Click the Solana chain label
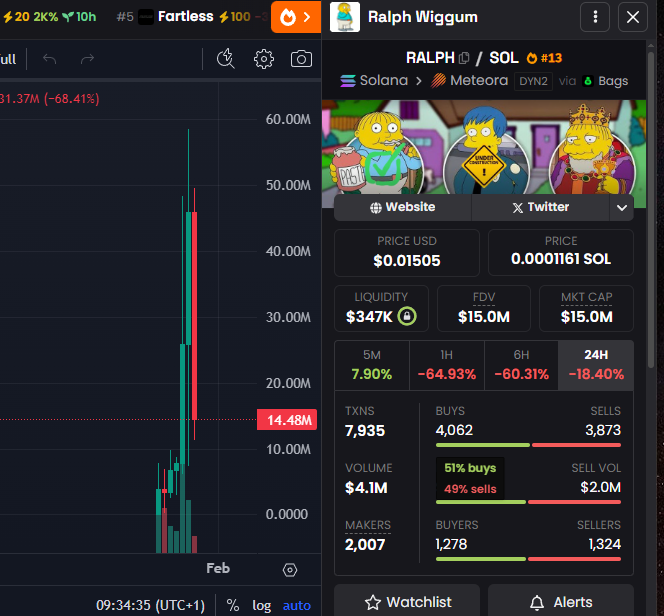The height and width of the screenshot is (616, 664). 384,80
